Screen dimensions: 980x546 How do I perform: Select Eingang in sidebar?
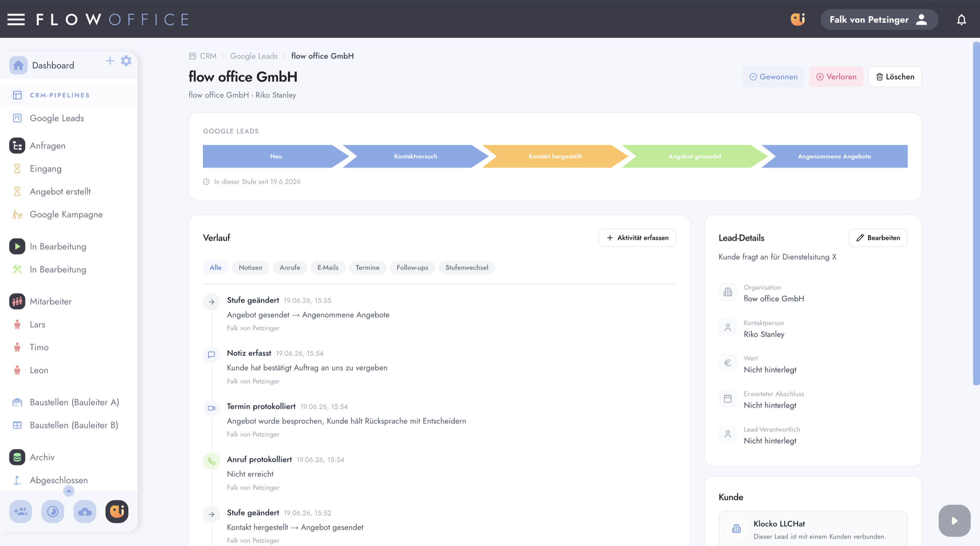tap(45, 169)
